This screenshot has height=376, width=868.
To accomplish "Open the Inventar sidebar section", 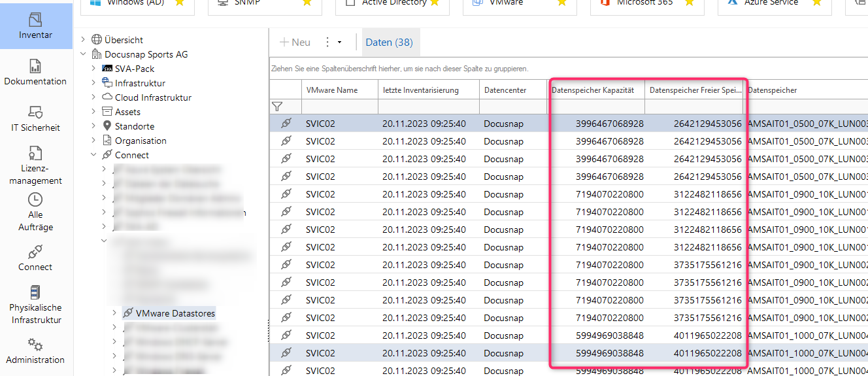I will [x=35, y=26].
